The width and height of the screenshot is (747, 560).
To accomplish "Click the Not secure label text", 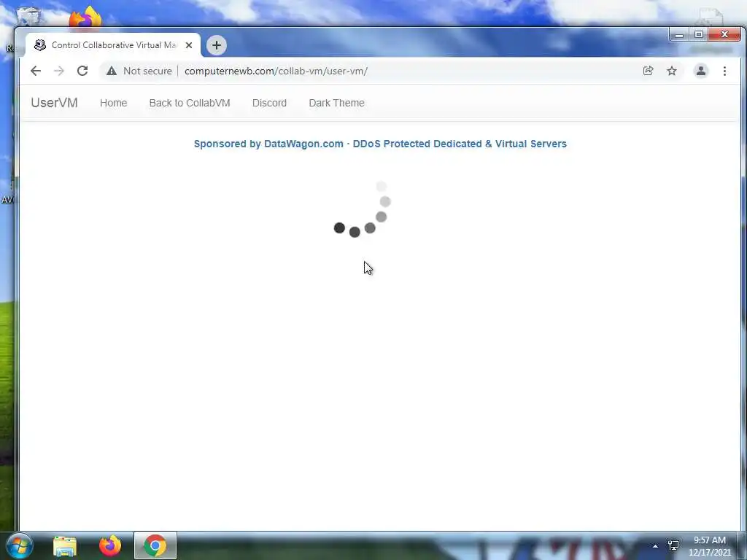I will pyautogui.click(x=147, y=71).
